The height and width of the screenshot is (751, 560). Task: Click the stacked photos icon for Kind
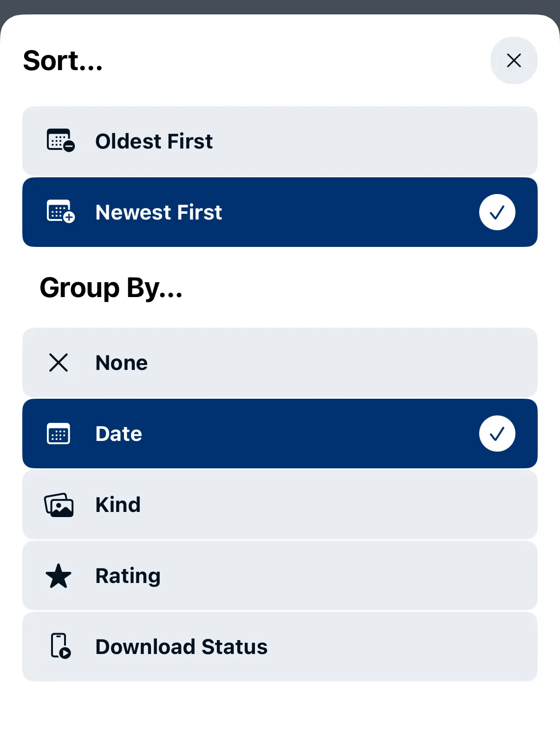(x=59, y=505)
